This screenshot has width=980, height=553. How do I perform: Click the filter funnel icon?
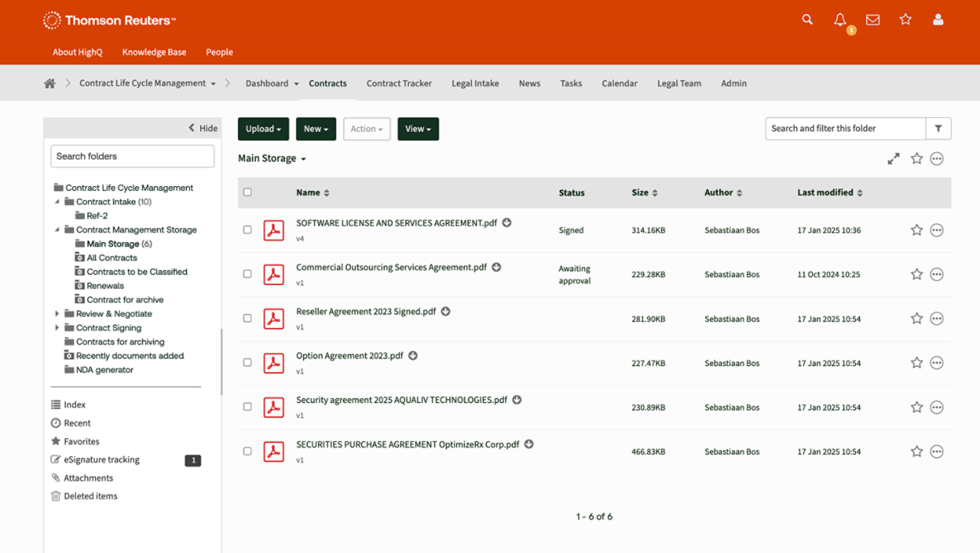(939, 129)
